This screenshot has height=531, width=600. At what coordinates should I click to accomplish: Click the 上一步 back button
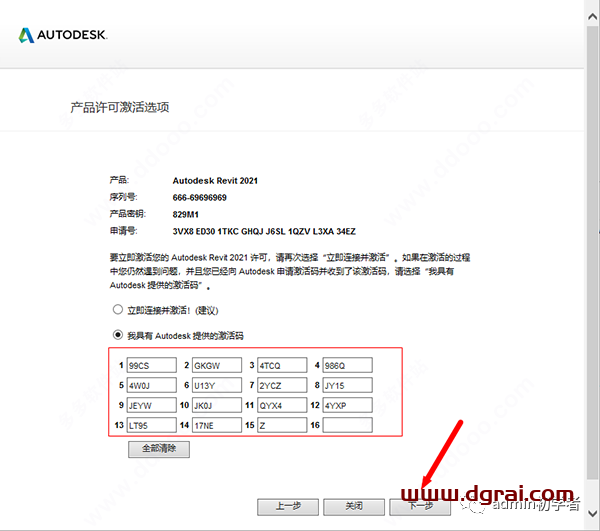[288, 507]
